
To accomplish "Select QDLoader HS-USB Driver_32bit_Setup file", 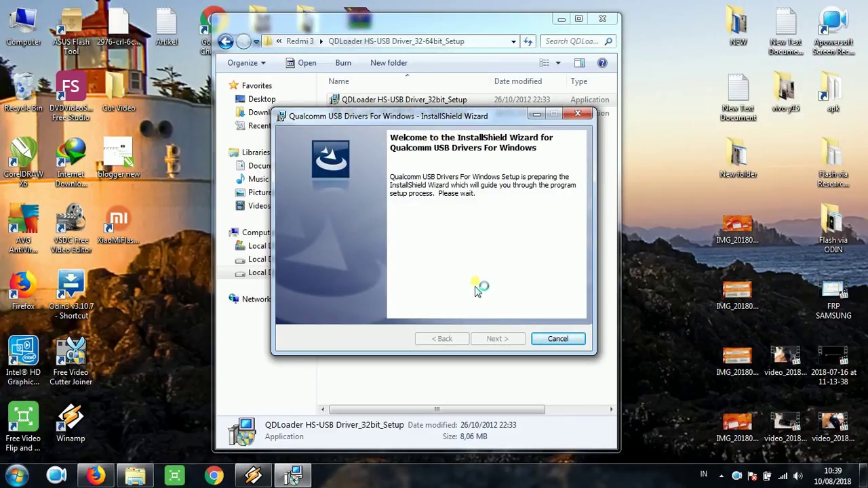I will click(x=404, y=100).
